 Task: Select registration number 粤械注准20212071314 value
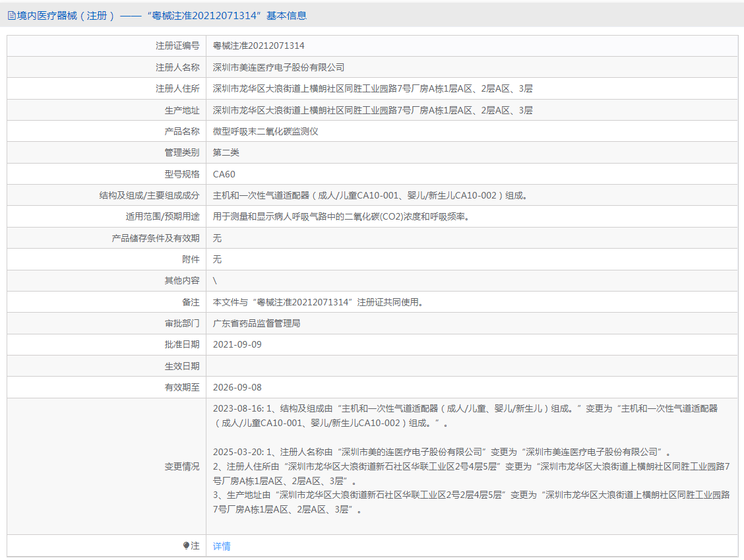[x=259, y=46]
